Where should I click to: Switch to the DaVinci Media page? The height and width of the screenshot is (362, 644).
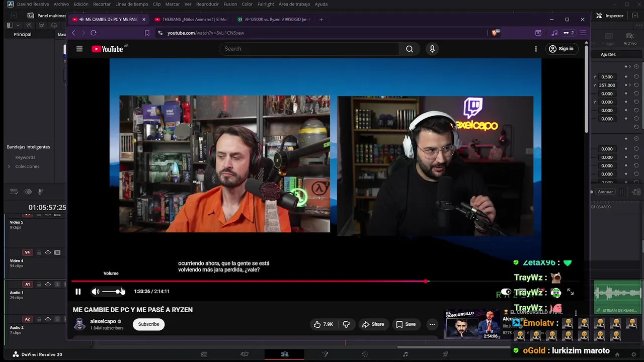coord(204,354)
